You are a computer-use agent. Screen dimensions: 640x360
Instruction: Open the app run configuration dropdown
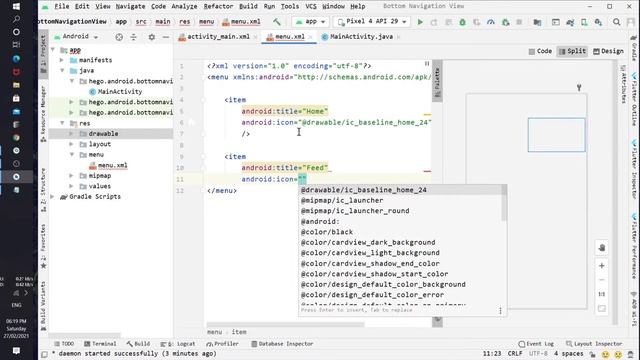311,22
